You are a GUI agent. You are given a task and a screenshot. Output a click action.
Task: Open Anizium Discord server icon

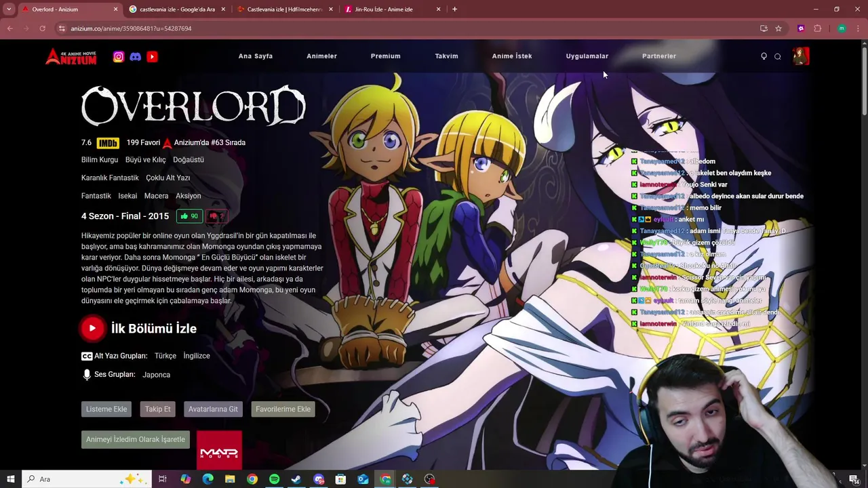(136, 57)
